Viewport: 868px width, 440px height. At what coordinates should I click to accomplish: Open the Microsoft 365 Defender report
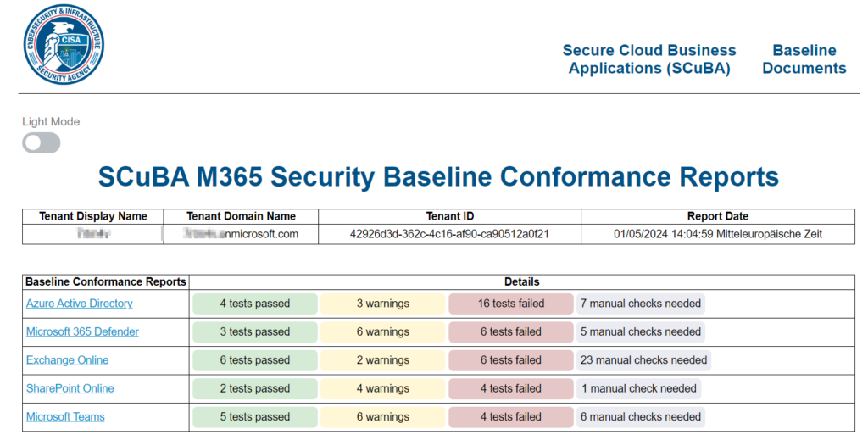click(x=82, y=331)
